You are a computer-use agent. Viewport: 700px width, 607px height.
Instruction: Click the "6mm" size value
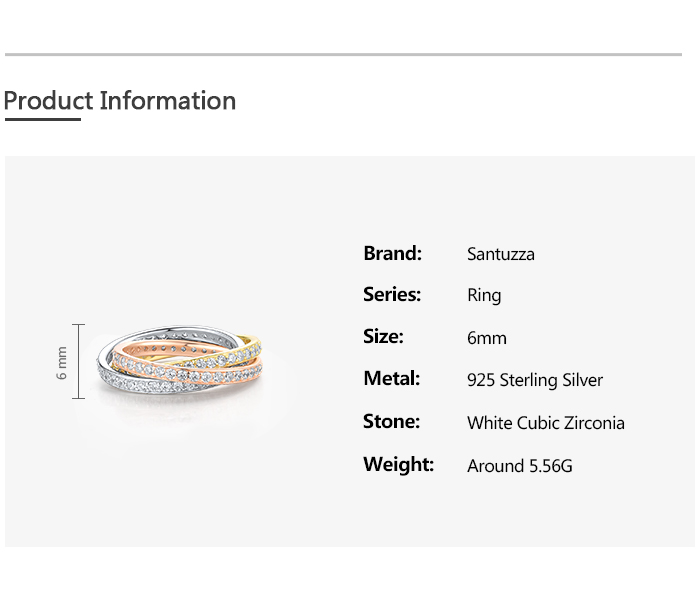click(x=487, y=338)
